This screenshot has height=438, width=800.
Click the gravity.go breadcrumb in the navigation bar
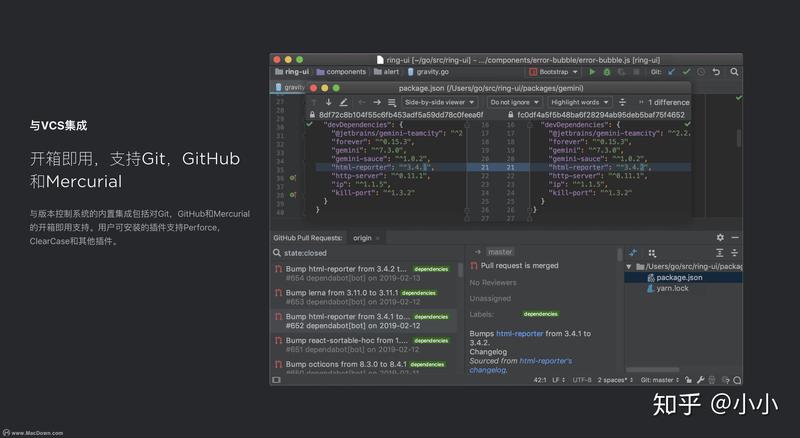[428, 72]
